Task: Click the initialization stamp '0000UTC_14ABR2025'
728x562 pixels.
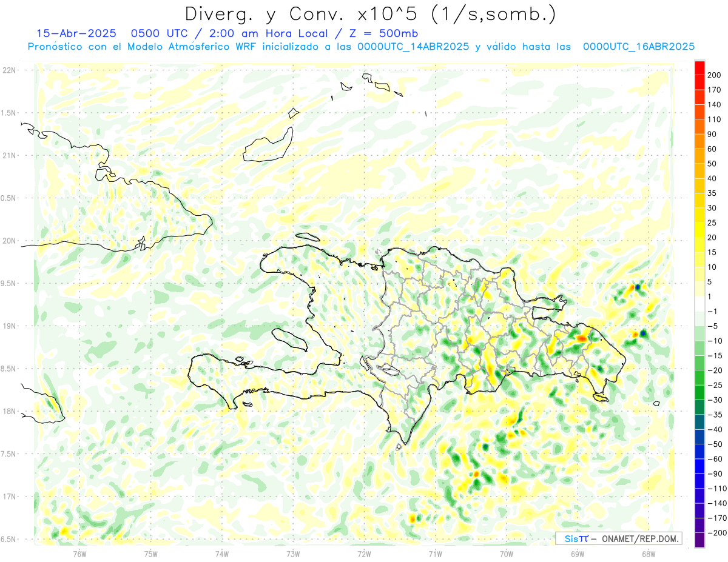Action: point(413,47)
